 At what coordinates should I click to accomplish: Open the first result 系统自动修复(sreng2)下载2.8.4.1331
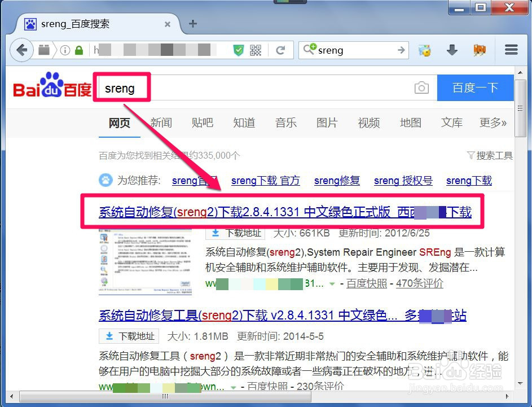[285, 212]
